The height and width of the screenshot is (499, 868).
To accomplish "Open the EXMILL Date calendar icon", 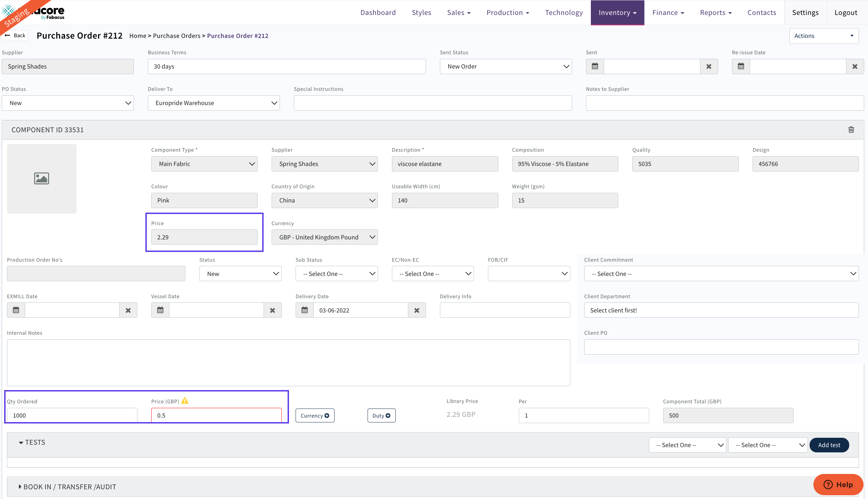I will coord(16,310).
